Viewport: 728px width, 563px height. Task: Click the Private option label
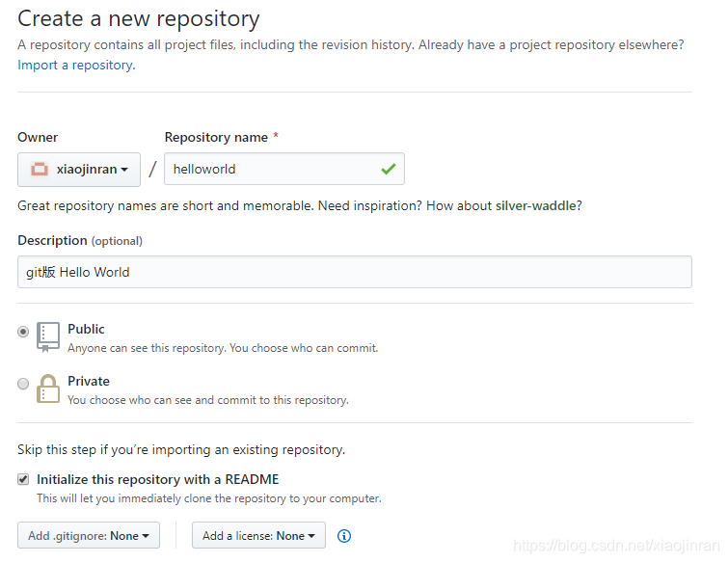(89, 381)
